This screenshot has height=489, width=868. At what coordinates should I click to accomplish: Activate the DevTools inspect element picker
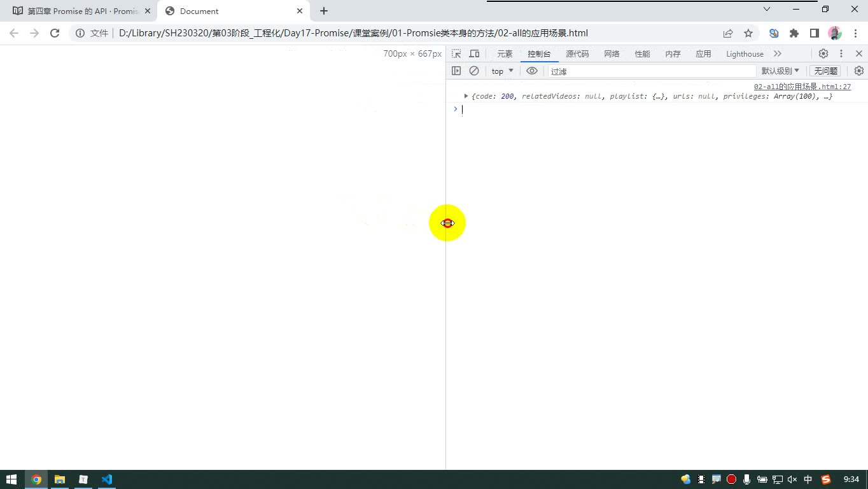pyautogui.click(x=456, y=54)
